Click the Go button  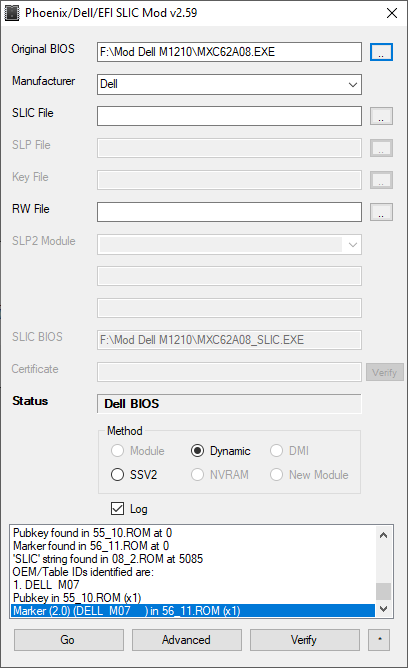69,640
